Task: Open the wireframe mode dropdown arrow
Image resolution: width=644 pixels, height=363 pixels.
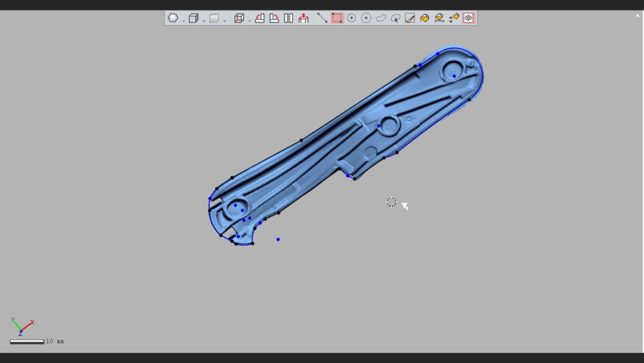Action: (x=249, y=19)
